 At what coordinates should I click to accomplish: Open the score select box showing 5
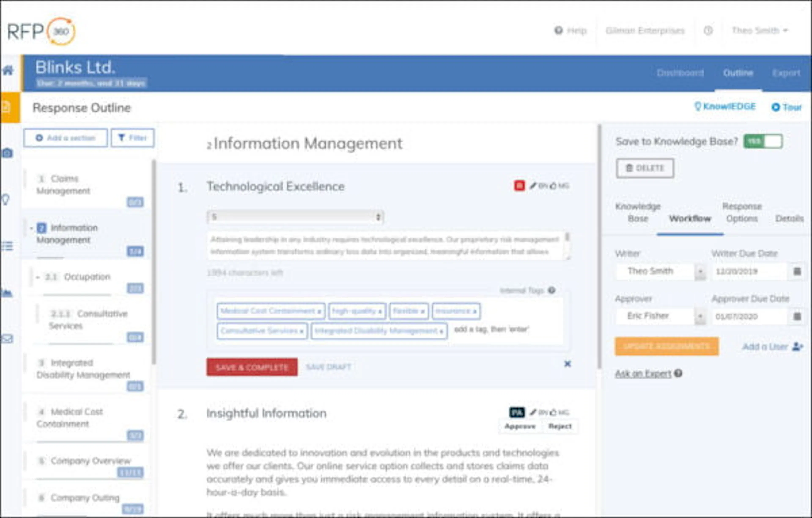click(295, 217)
